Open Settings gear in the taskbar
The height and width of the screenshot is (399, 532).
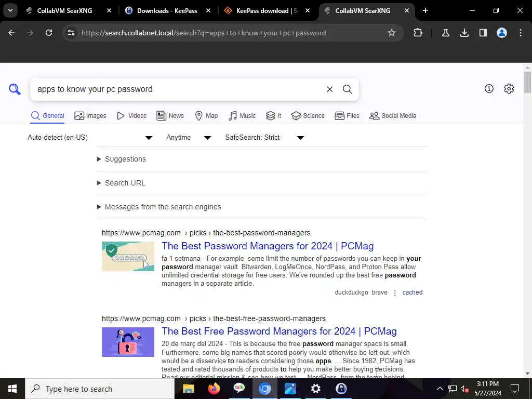click(x=315, y=389)
